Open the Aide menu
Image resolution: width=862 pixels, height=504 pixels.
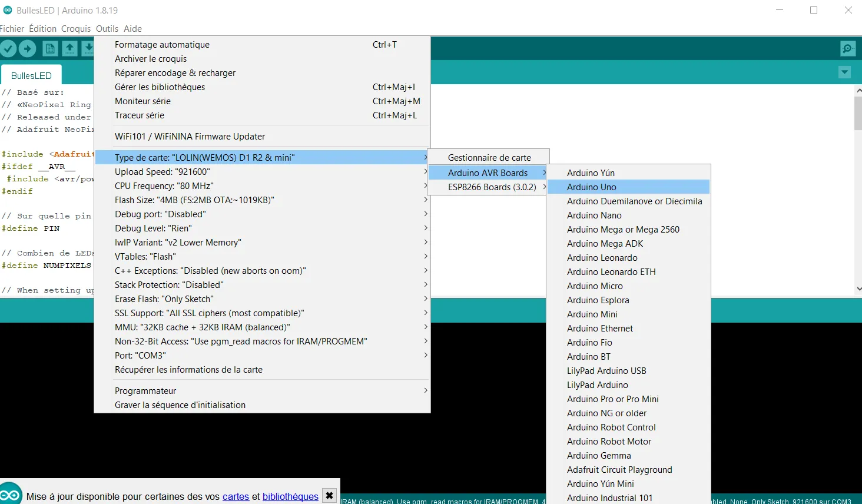[x=132, y=28]
